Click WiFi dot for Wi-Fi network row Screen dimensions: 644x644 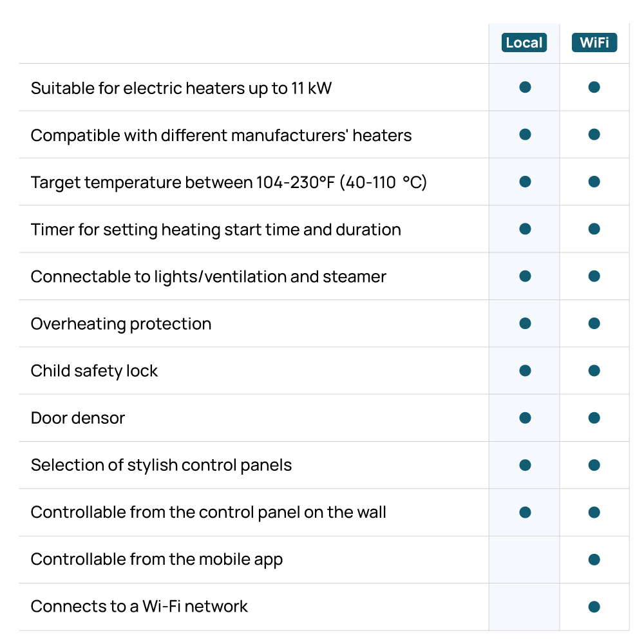pos(594,607)
